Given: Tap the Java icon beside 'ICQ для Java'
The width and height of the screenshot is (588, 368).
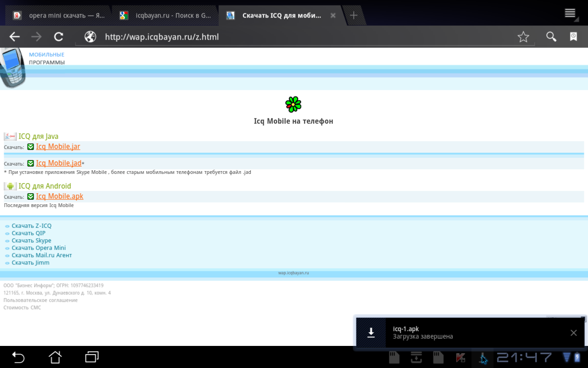Looking at the screenshot, I should [10, 136].
